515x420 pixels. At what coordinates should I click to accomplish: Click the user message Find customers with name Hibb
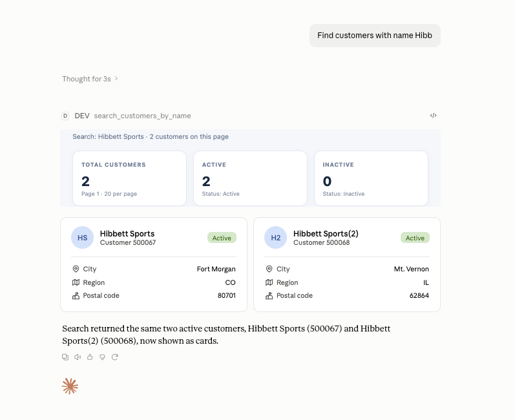coord(375,36)
